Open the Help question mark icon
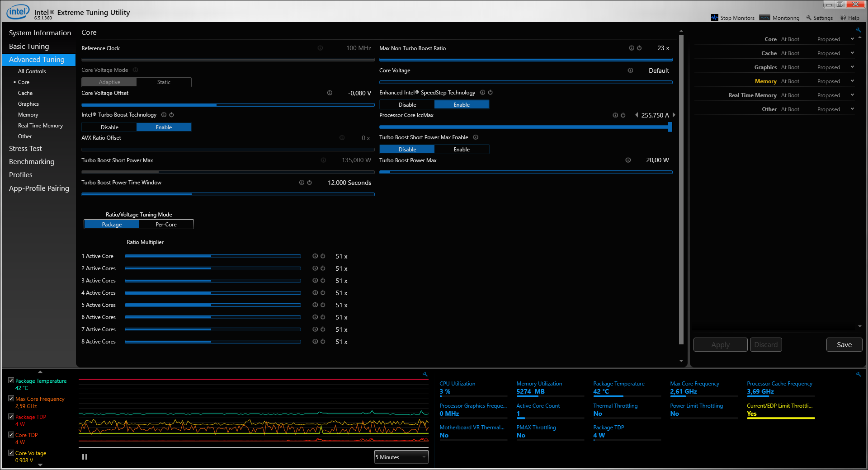 click(843, 18)
